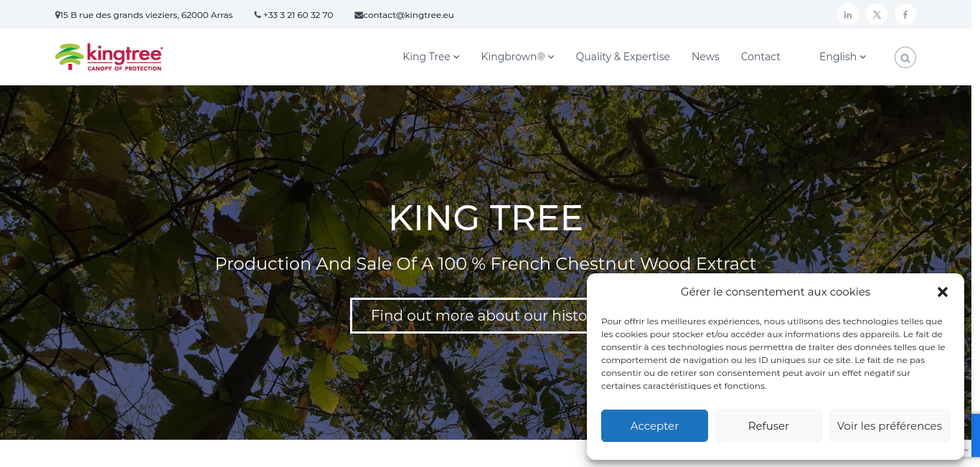The width and height of the screenshot is (980, 467).
Task: Open the News menu item
Action: tap(705, 57)
